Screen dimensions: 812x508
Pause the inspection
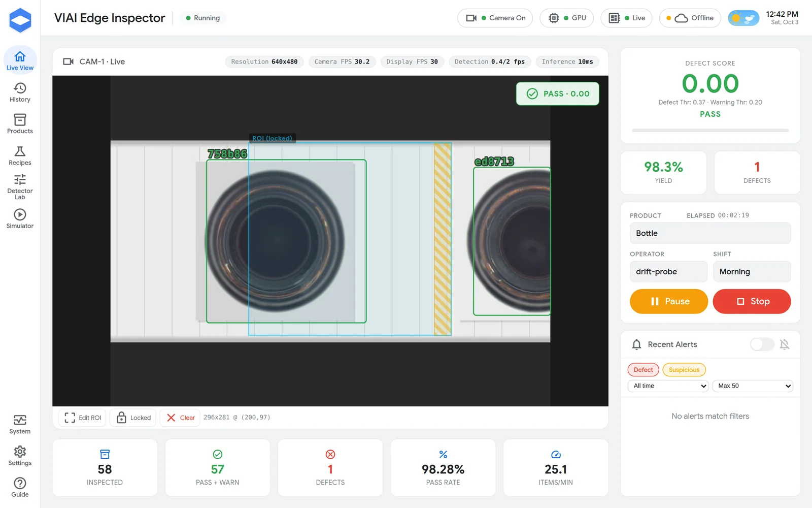pyautogui.click(x=669, y=301)
